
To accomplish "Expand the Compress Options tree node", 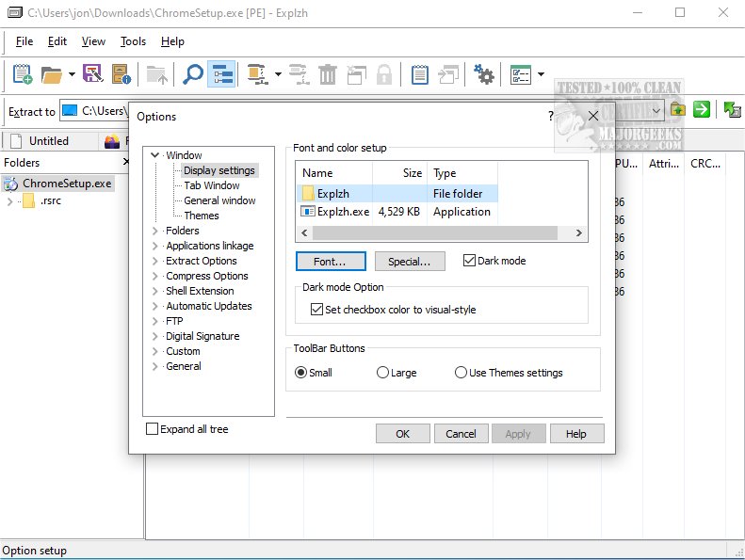I will click(155, 276).
